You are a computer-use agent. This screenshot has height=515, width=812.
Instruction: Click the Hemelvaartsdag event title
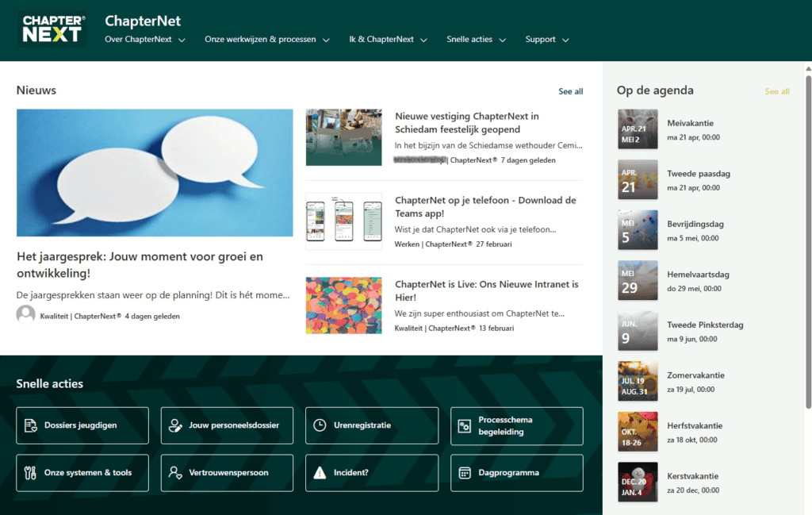coord(698,275)
